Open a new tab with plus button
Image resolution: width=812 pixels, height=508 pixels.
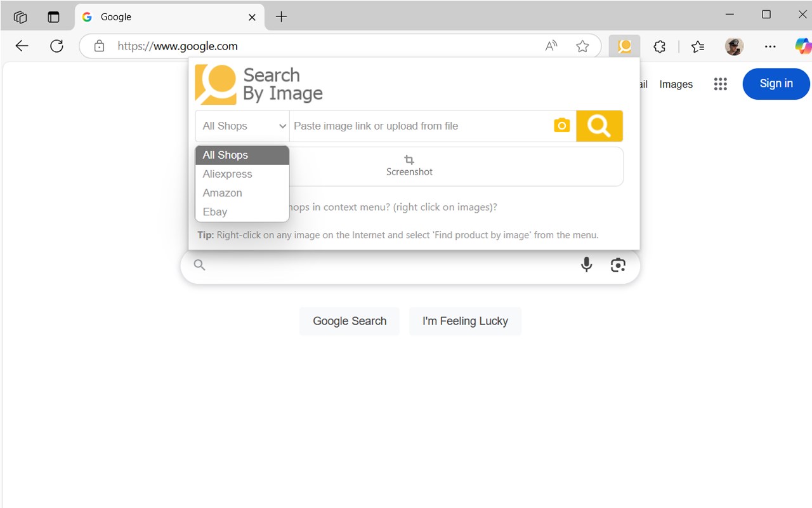[x=282, y=17]
